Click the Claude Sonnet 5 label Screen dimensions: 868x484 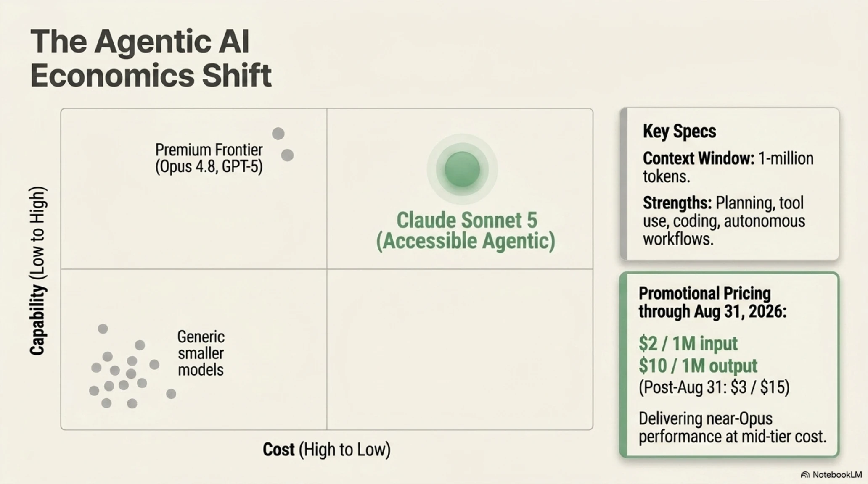click(466, 231)
